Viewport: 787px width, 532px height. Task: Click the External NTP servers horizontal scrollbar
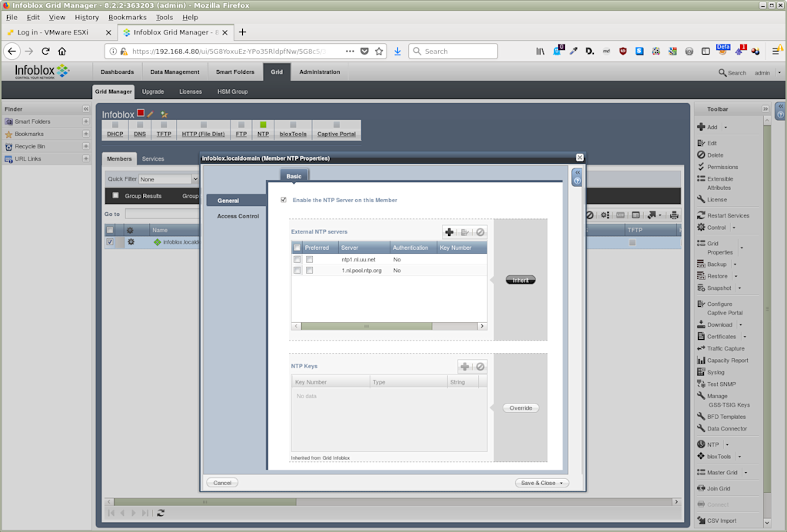pos(367,326)
